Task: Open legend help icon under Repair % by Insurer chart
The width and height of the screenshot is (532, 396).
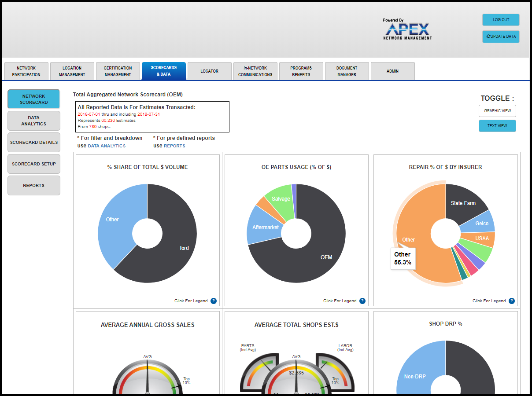Action: 512,301
